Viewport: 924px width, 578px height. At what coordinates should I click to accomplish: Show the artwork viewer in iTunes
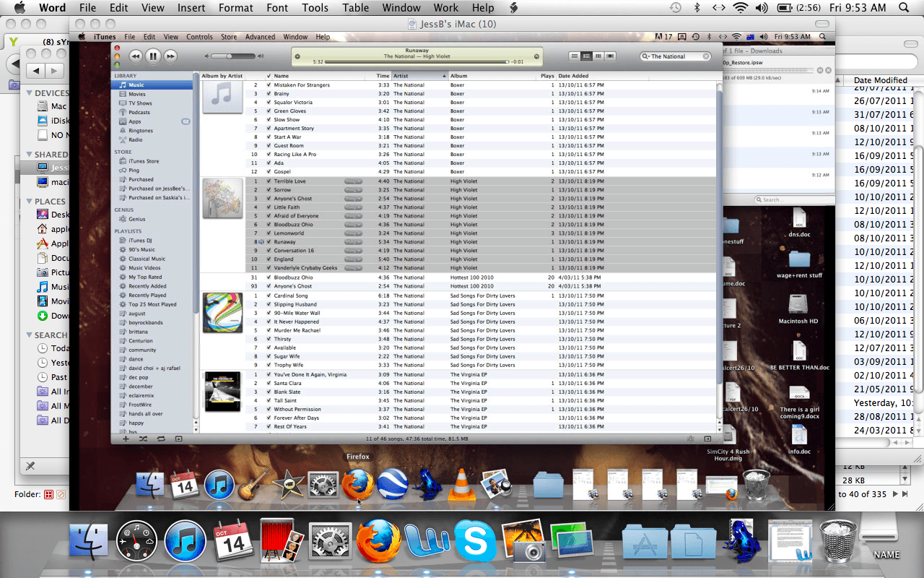point(178,439)
